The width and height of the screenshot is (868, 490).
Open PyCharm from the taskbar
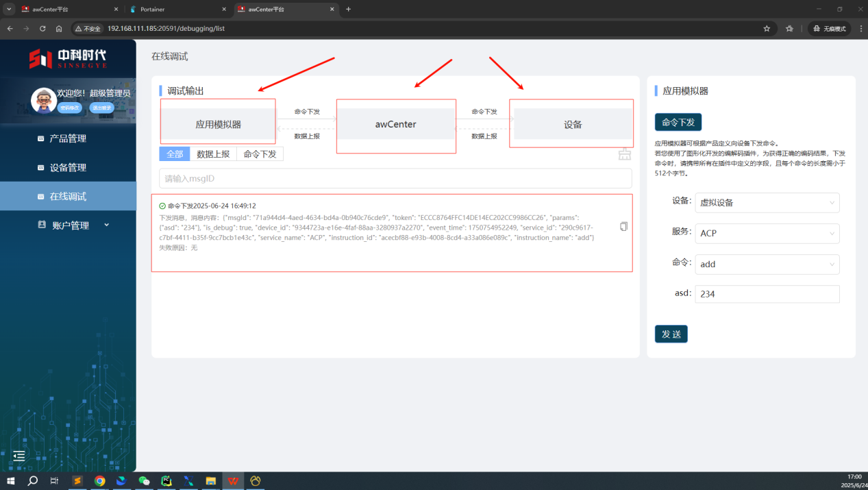(166, 481)
